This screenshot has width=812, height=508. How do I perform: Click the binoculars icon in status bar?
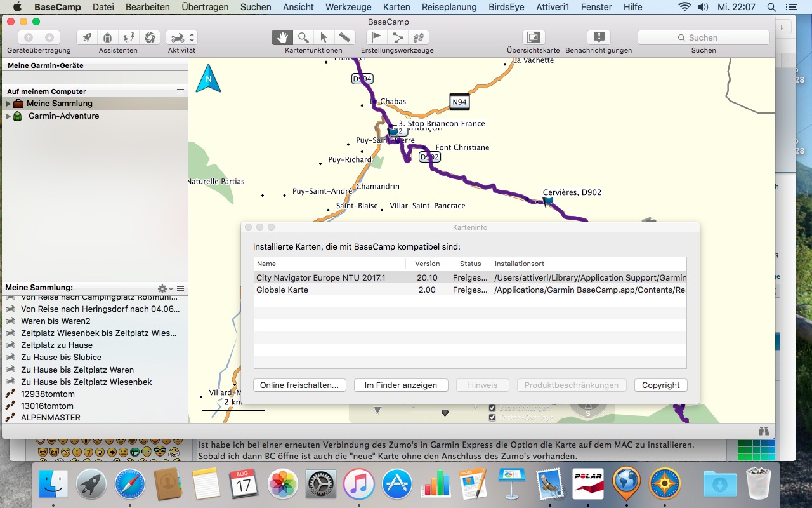[x=764, y=431]
